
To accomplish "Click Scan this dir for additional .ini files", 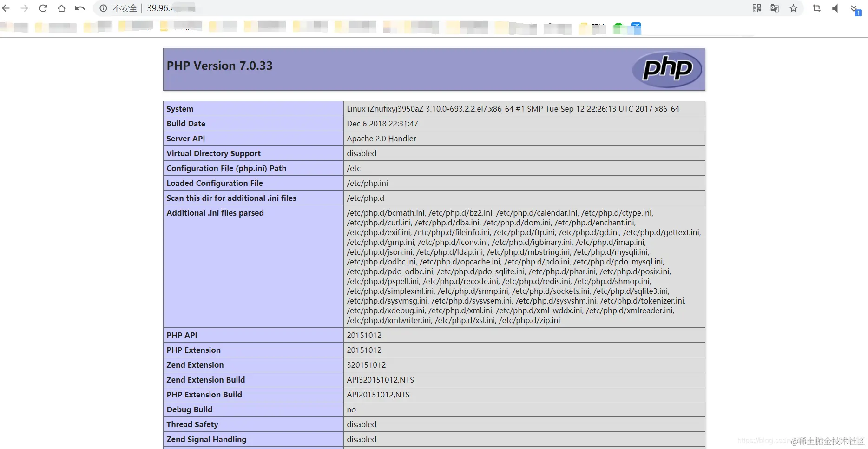I will coord(231,198).
